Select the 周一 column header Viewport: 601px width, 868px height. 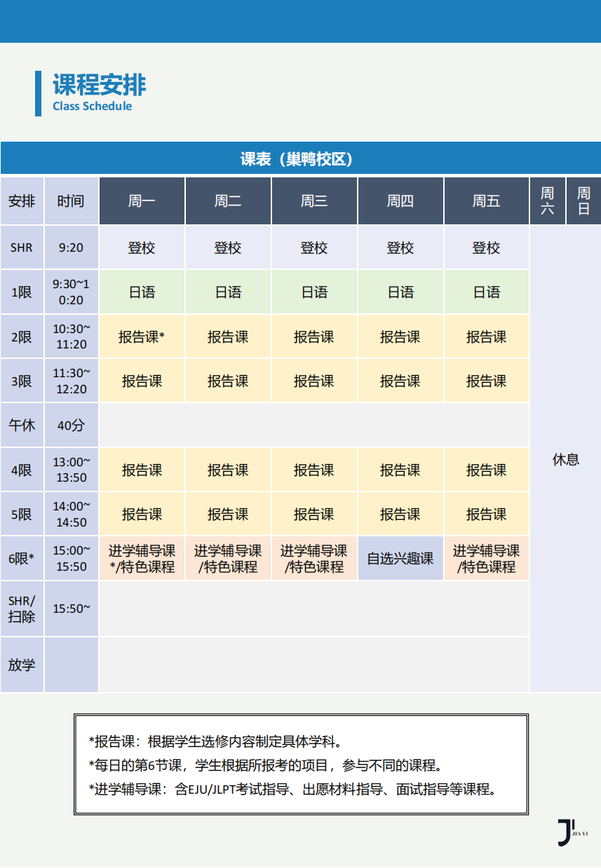[x=142, y=201]
